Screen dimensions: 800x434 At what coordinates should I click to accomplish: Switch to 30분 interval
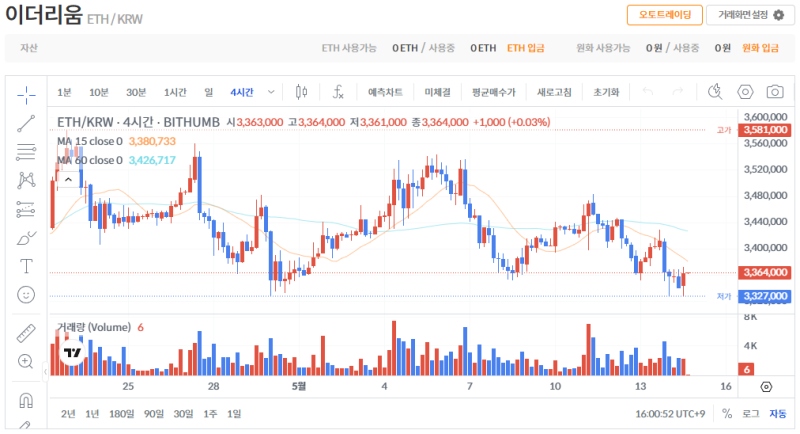point(136,92)
